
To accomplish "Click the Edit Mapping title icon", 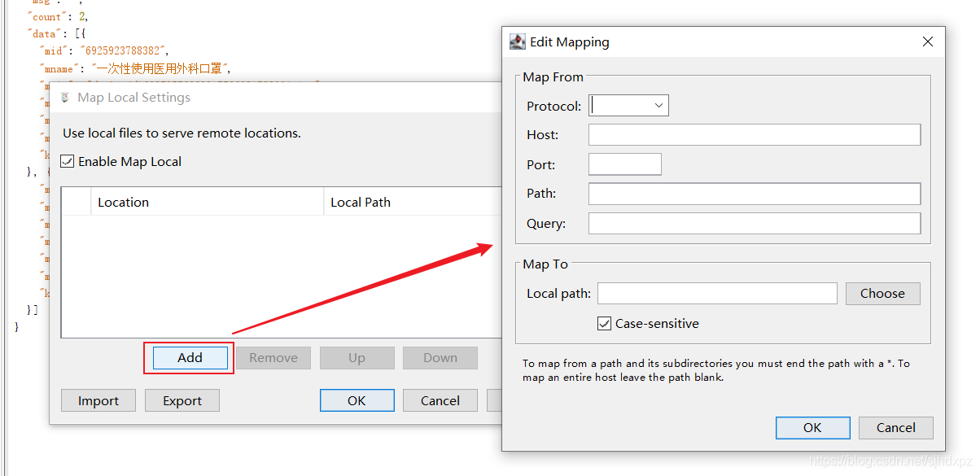I will (517, 42).
